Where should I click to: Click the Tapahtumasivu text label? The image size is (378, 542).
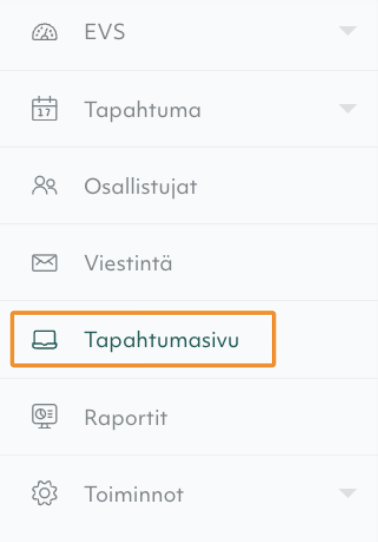162,340
